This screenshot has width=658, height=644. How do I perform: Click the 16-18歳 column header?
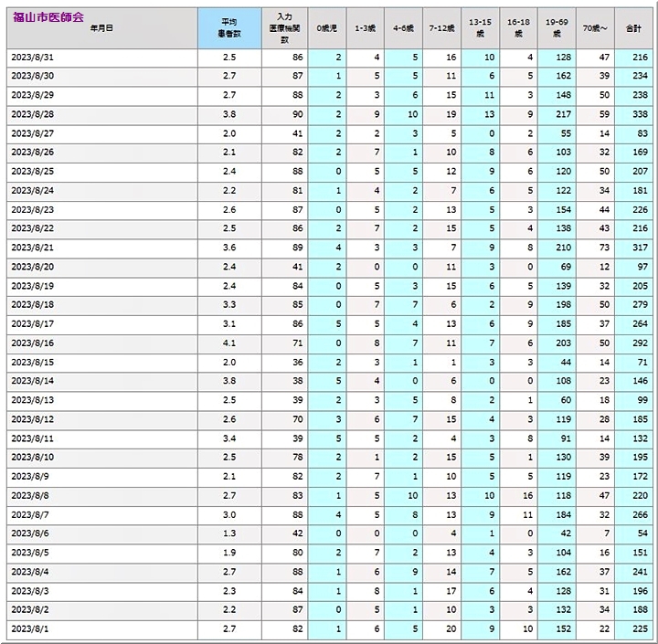[518, 27]
